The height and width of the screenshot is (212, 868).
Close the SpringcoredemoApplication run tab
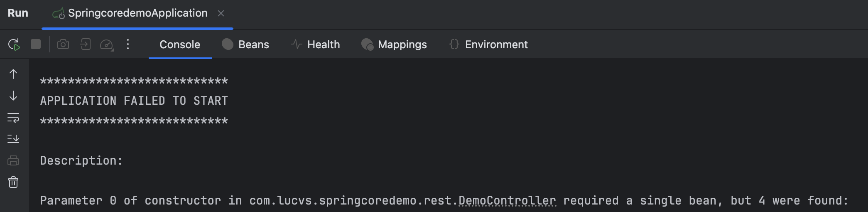221,14
